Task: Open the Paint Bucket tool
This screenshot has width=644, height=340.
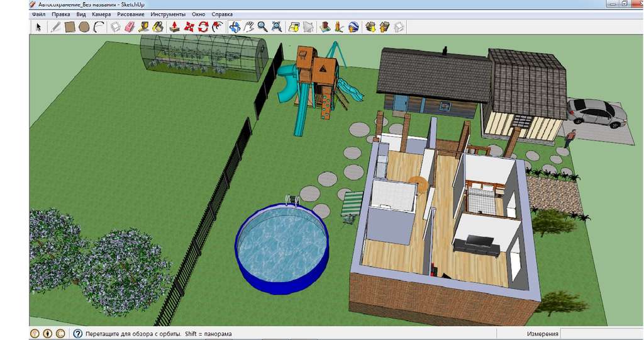Action: click(158, 26)
